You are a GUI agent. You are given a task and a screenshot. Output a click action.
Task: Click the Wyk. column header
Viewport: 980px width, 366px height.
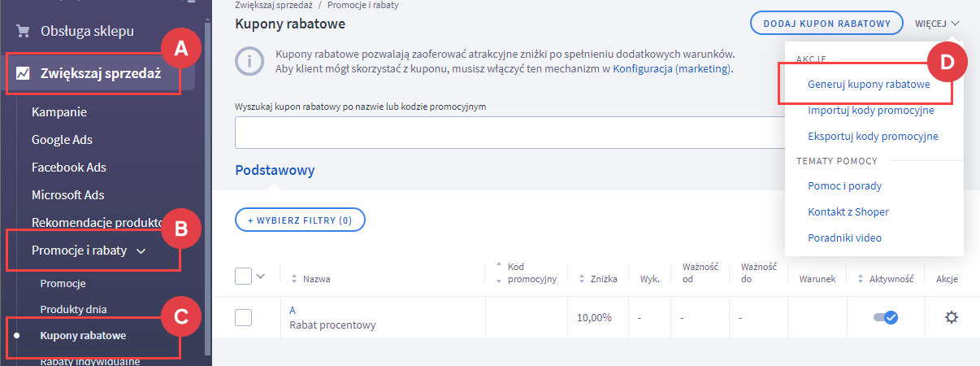[649, 279]
